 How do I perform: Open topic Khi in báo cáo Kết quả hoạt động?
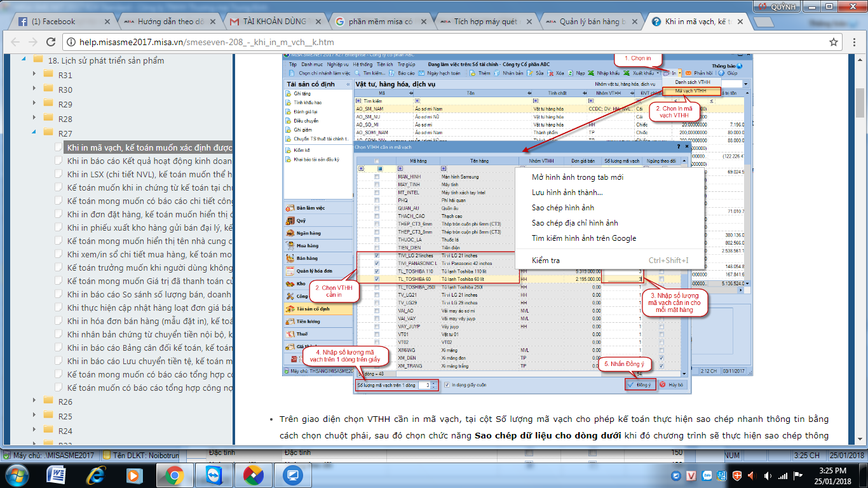pyautogui.click(x=149, y=161)
